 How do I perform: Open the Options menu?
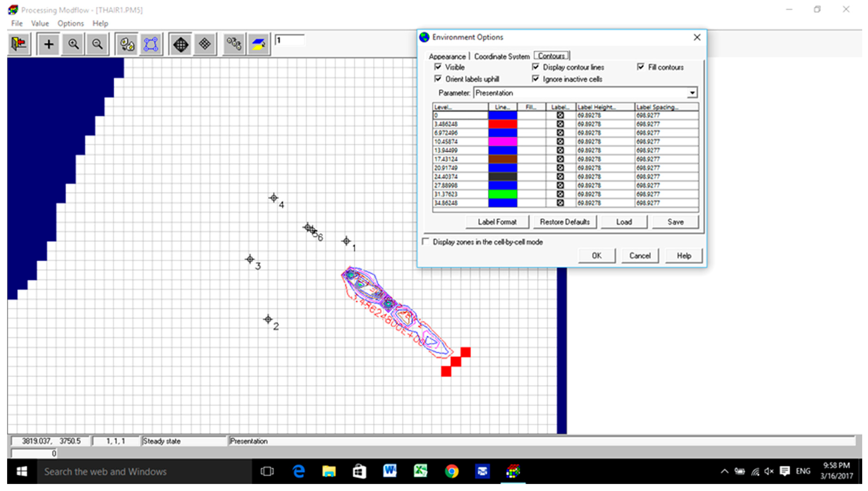[x=71, y=23]
